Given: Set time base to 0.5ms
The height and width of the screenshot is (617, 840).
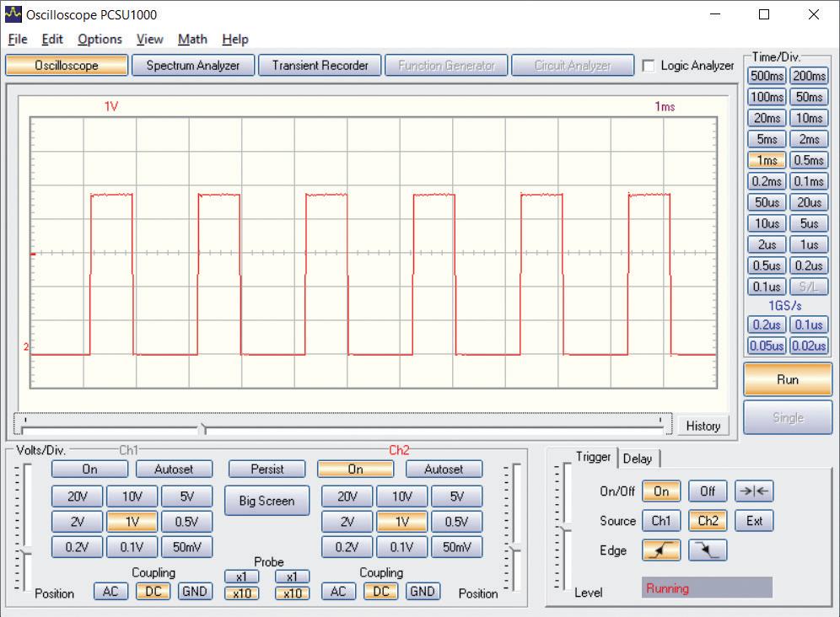Looking at the screenshot, I should tap(809, 160).
